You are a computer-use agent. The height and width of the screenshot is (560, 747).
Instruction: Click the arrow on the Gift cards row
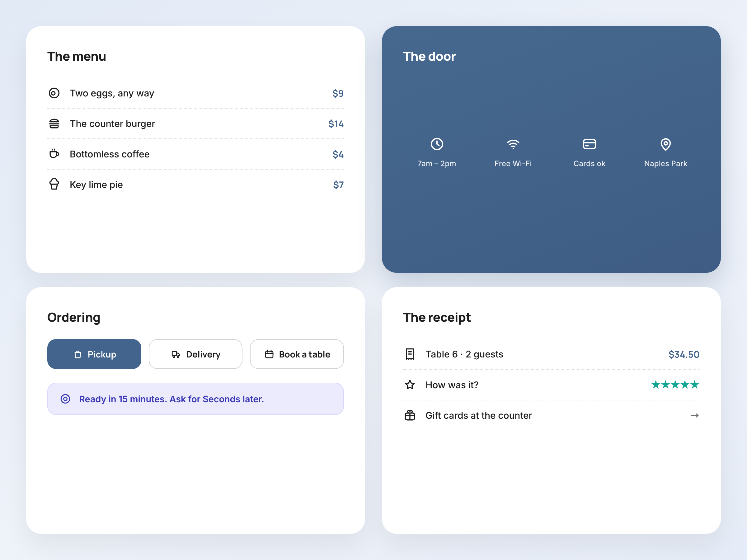694,415
